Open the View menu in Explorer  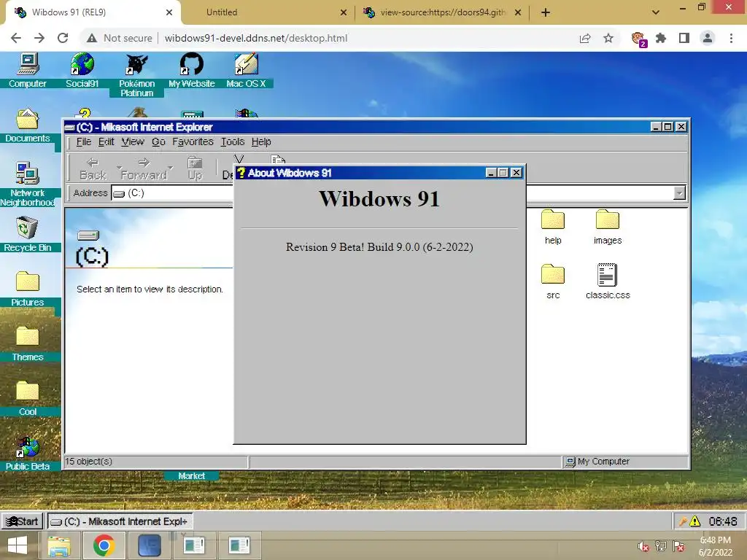click(x=133, y=142)
